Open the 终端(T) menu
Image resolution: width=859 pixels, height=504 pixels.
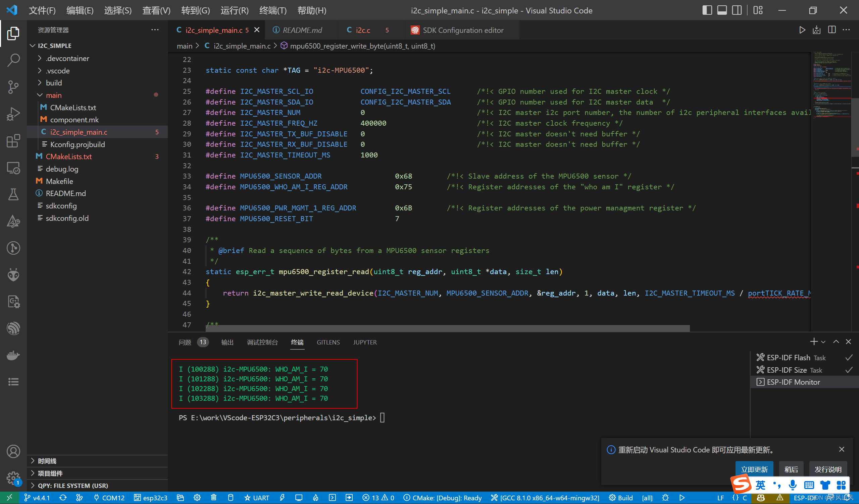tap(272, 10)
